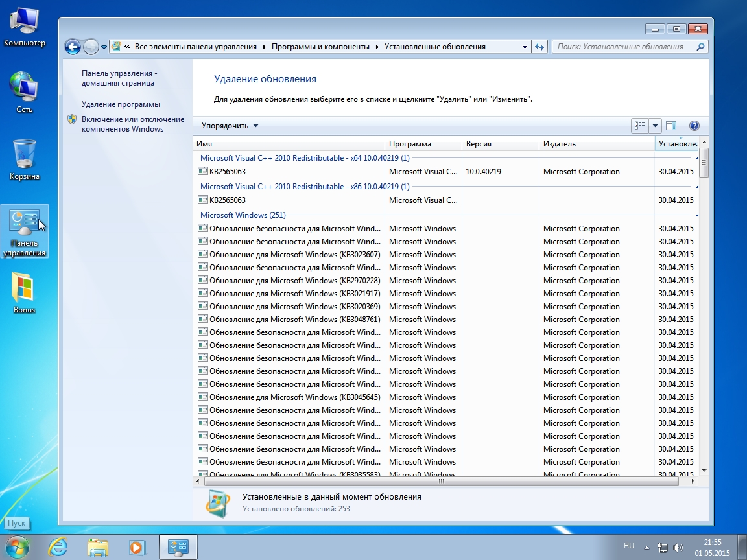Open the Корзина desktop icon

pos(25,160)
